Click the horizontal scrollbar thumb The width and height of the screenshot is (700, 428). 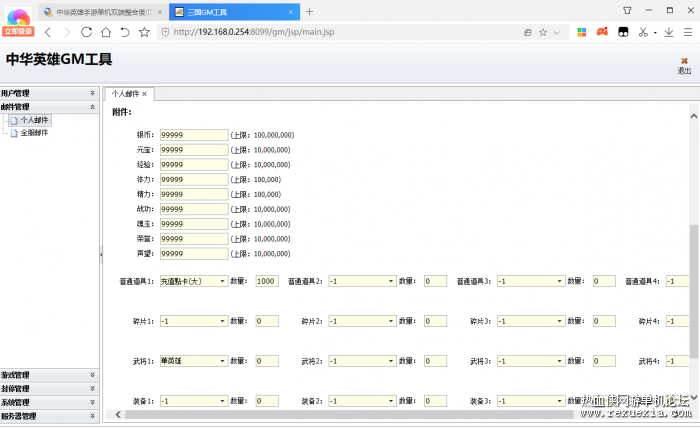pos(349,415)
